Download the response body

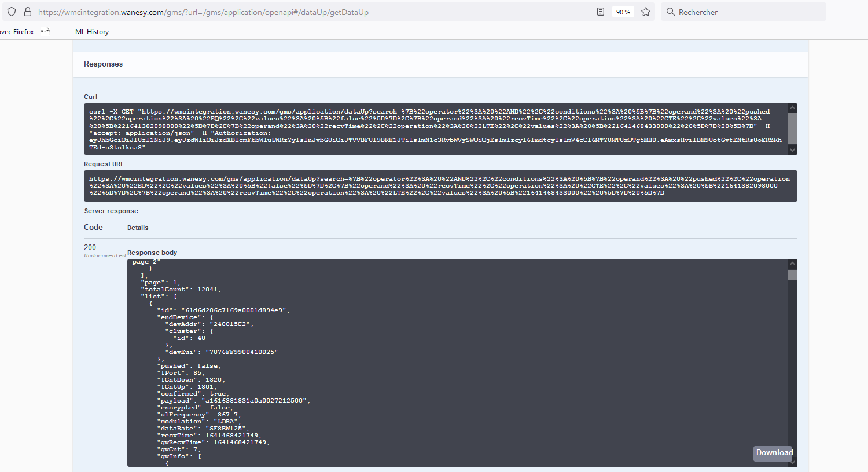tap(774, 453)
